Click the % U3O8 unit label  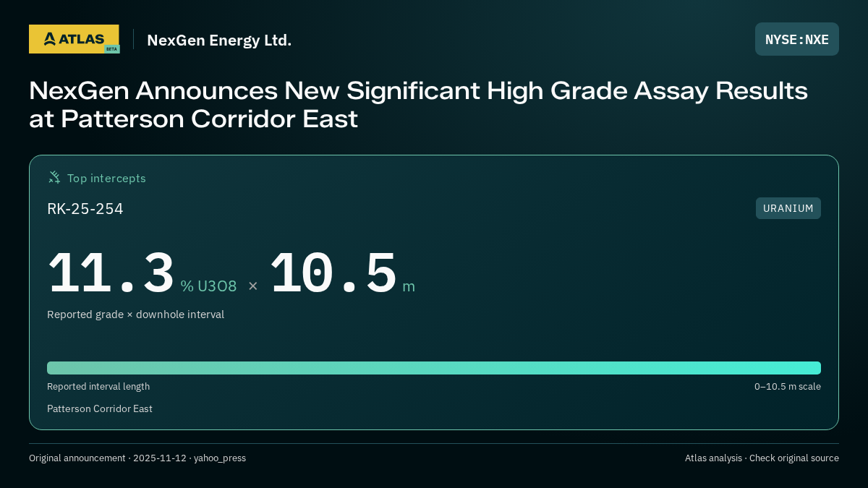[x=208, y=286]
